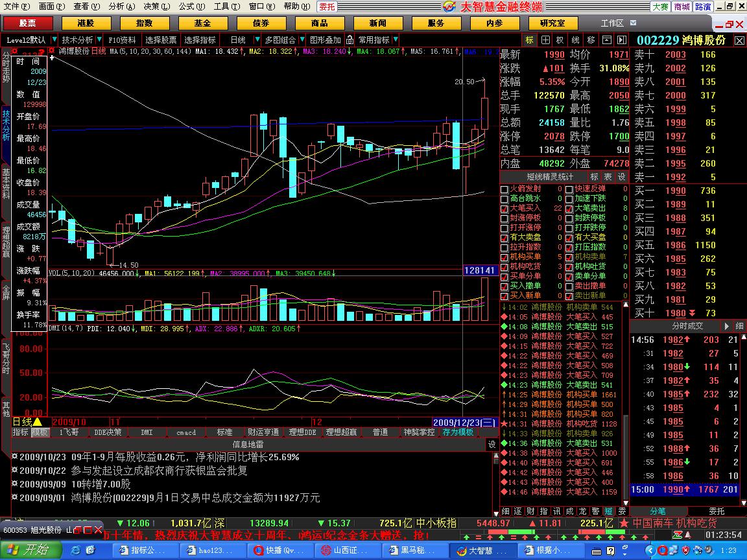Click the skip-to-end panel icon
The height and width of the screenshot is (560, 747).
click(x=622, y=40)
